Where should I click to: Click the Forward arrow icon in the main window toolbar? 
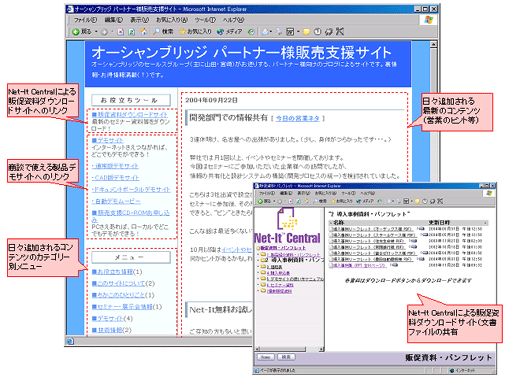tap(104, 32)
